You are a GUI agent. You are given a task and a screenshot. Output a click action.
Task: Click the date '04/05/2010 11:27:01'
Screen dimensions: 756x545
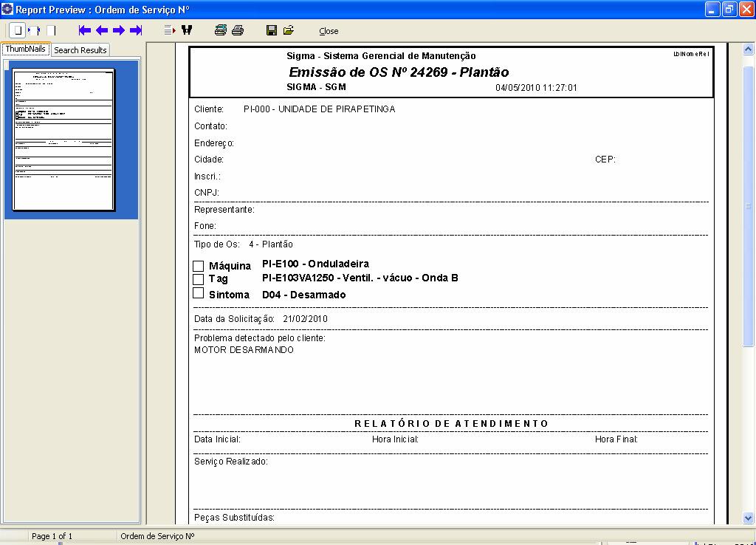click(536, 88)
